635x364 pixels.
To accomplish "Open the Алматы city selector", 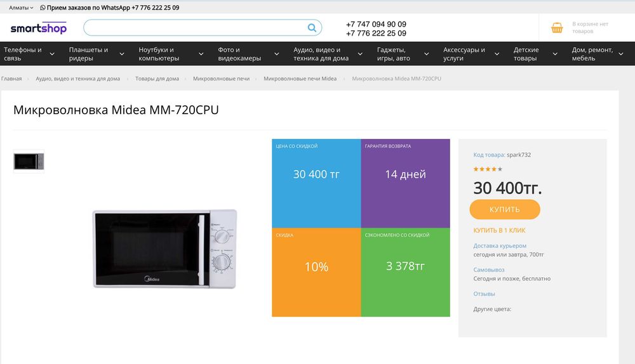I will 21,8.
